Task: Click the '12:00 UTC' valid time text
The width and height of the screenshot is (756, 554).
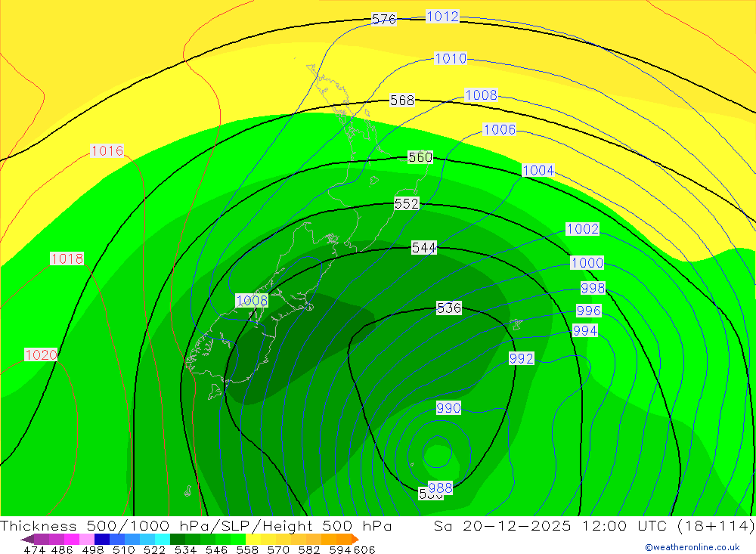Action: click(x=627, y=525)
